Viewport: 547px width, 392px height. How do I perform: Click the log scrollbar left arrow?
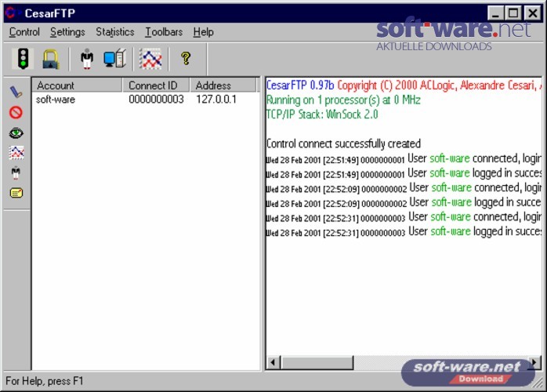[273, 363]
